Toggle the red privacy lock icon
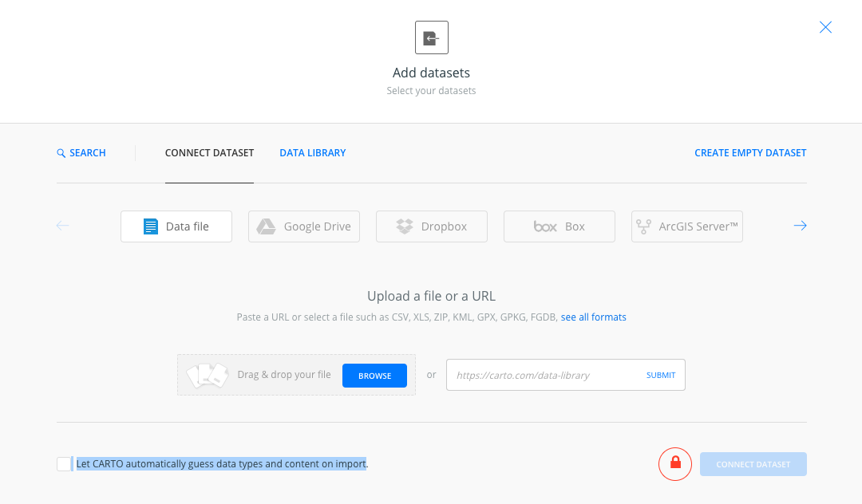 click(x=675, y=464)
